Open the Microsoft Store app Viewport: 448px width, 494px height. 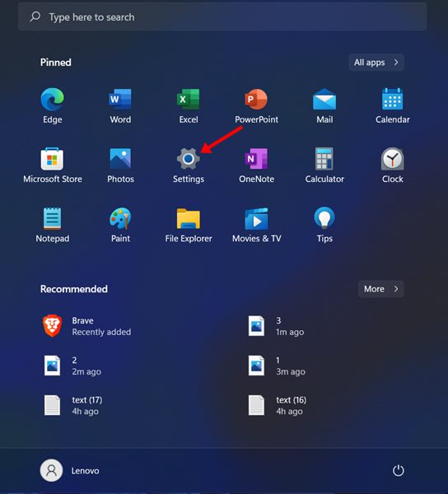(53, 165)
